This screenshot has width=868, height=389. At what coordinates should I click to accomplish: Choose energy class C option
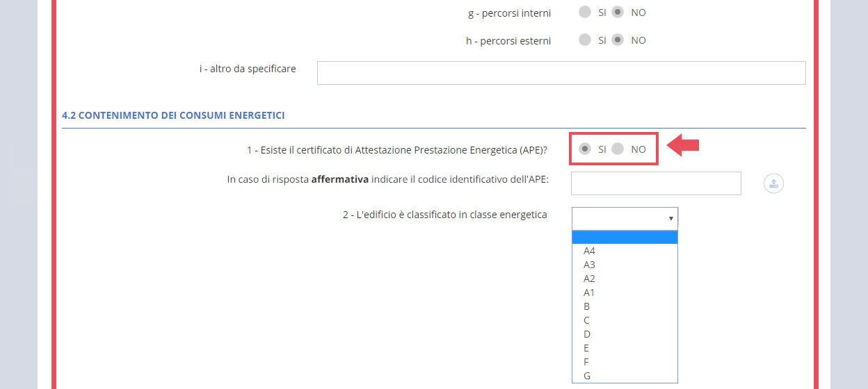tap(588, 320)
